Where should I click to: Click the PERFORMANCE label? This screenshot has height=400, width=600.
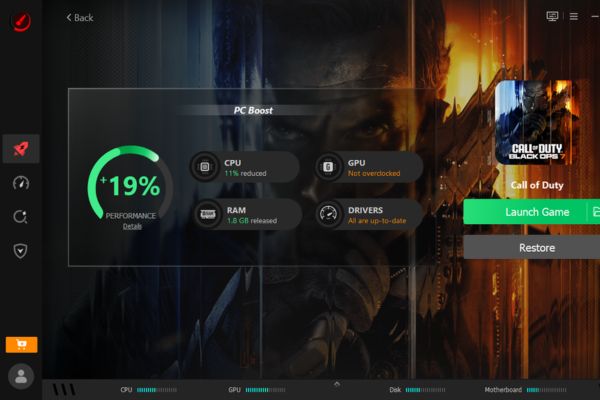point(130,216)
